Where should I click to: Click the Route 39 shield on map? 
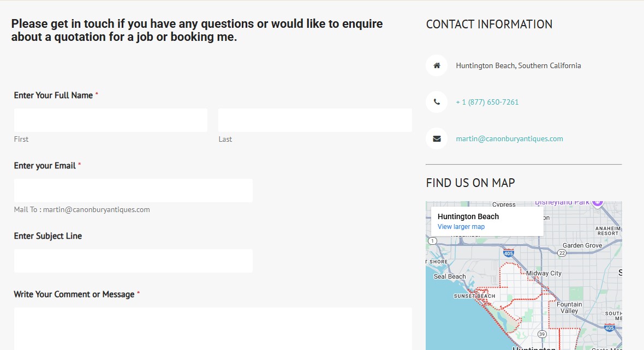pos(542,334)
